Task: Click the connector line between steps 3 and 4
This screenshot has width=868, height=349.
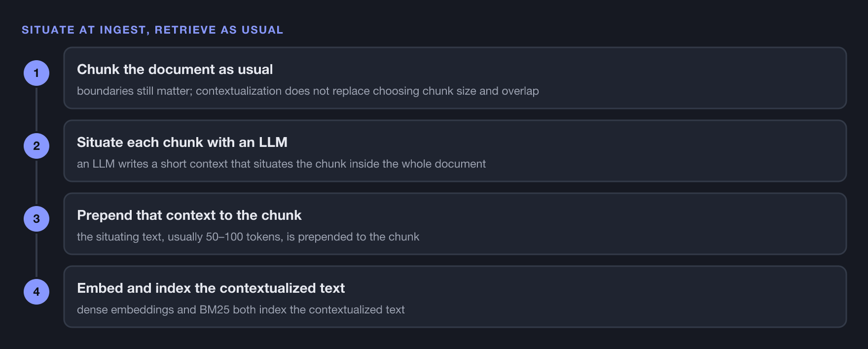Action: pos(36,255)
